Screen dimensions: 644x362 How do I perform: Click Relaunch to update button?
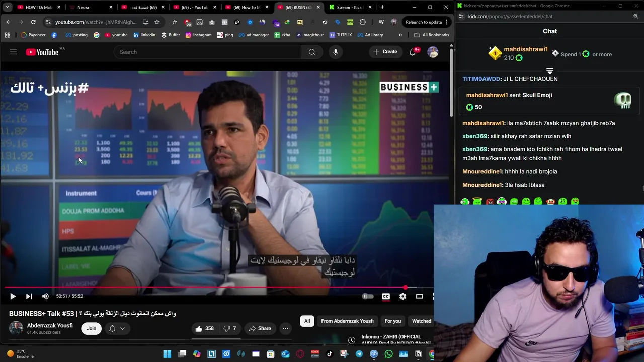click(x=427, y=22)
